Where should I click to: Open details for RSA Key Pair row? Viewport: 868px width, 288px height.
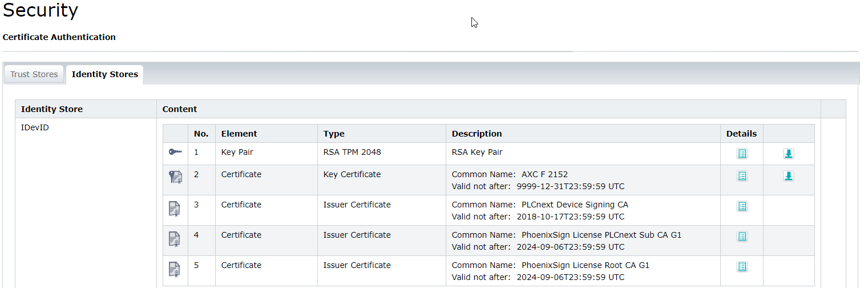tap(742, 154)
